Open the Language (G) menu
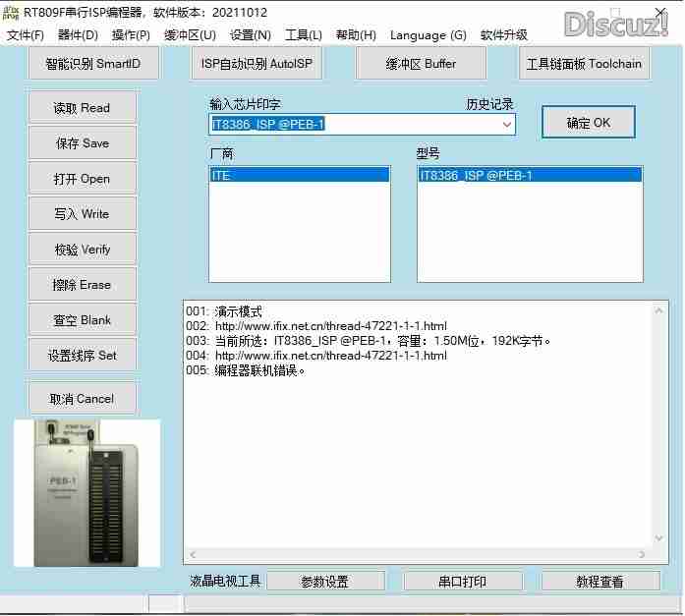This screenshot has height=616, width=685. click(428, 35)
